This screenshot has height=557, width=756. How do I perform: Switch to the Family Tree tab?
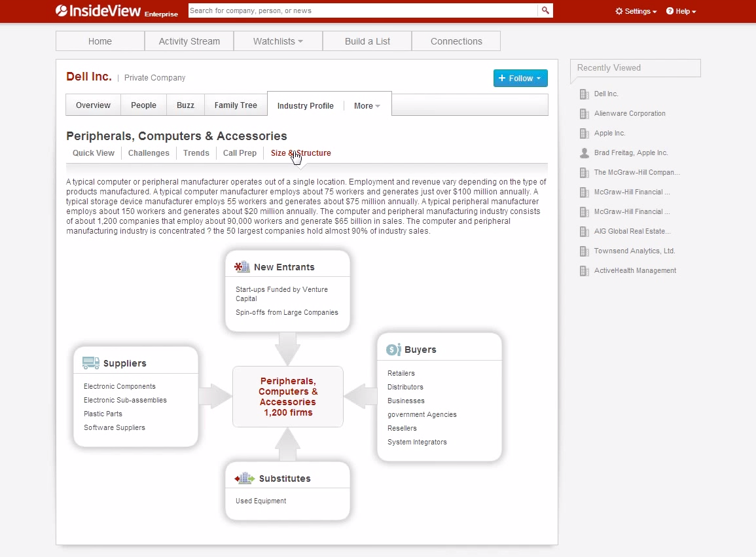coord(235,105)
